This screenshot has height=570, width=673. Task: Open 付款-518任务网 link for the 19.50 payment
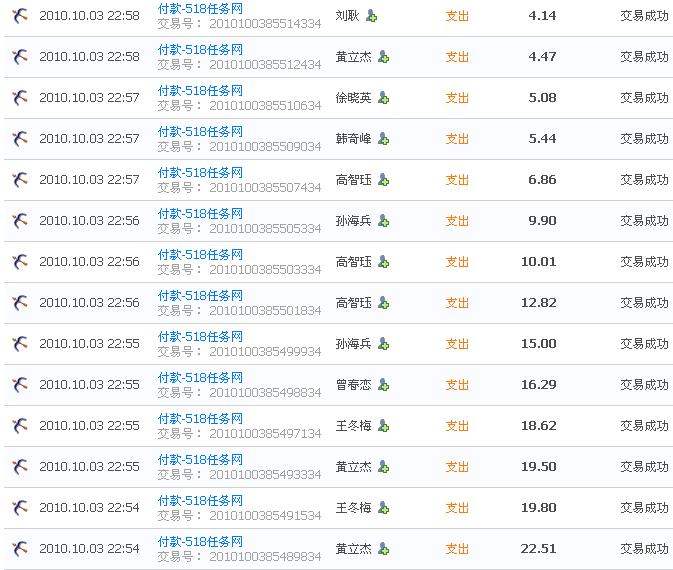[200, 460]
